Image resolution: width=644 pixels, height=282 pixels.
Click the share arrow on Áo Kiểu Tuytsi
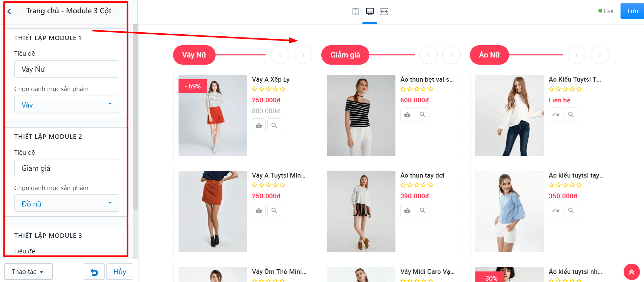tap(556, 115)
